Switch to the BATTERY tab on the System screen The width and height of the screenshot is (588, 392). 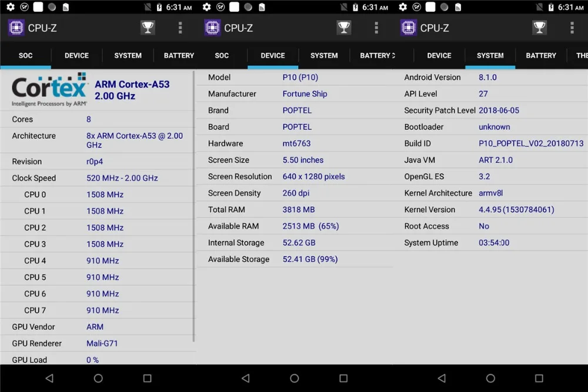(x=541, y=55)
